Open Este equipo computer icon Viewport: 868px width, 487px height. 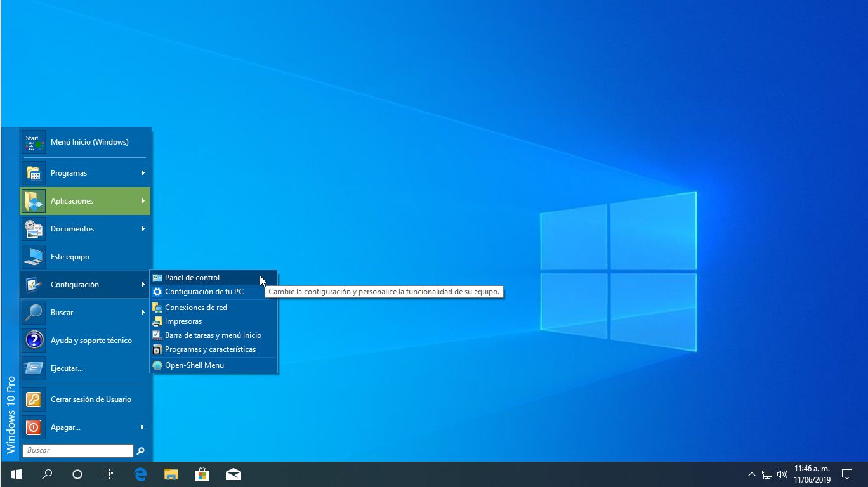click(33, 257)
